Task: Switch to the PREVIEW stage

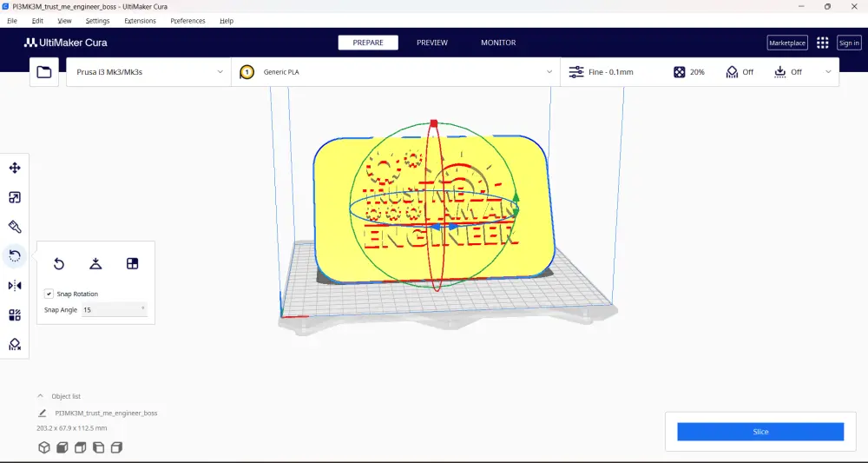Action: (431, 43)
